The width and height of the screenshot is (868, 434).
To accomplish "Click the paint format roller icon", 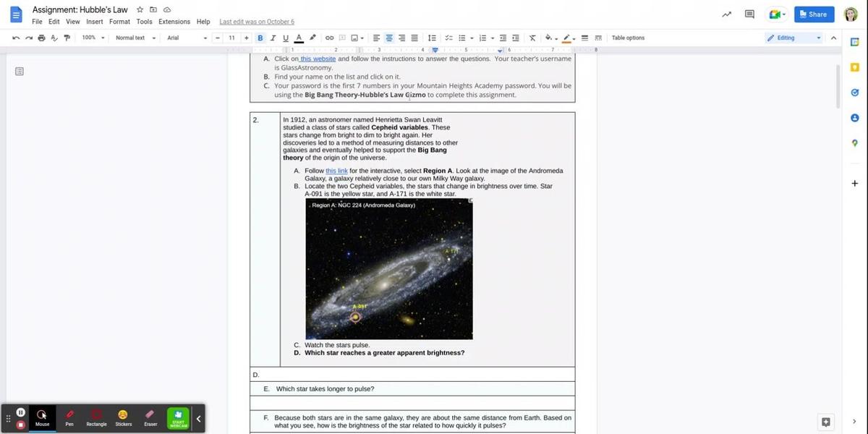I will 67,38.
